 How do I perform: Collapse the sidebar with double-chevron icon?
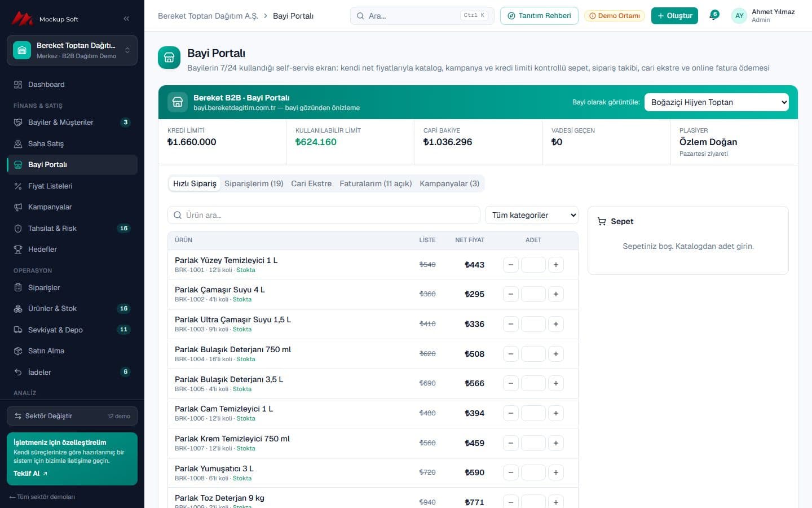tap(126, 19)
